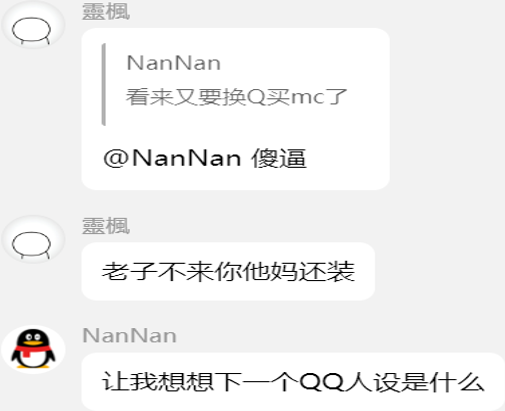The width and height of the screenshot is (505, 411).
Task: Click the "QQ" text in NanNan's message
Action: point(322,382)
